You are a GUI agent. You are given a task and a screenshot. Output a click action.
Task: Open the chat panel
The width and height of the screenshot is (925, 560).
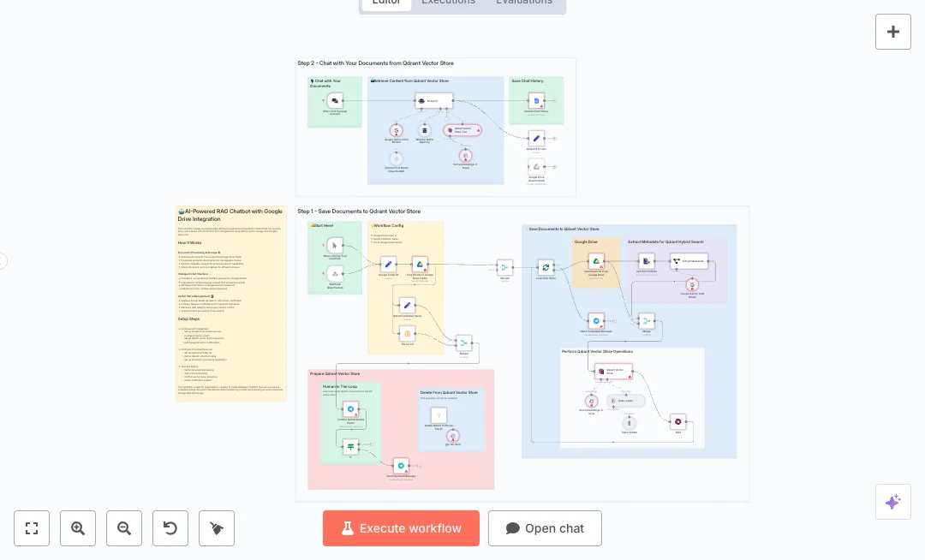[x=545, y=528]
